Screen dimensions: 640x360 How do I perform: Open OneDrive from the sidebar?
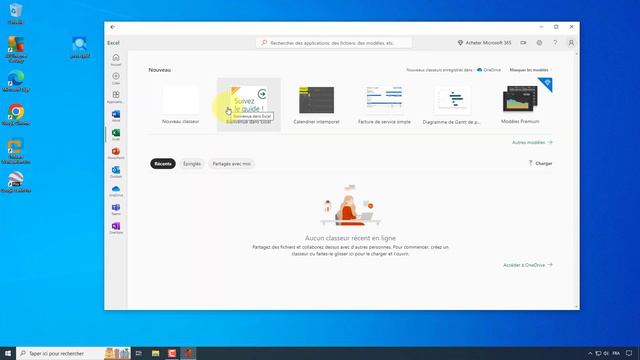coord(116,191)
